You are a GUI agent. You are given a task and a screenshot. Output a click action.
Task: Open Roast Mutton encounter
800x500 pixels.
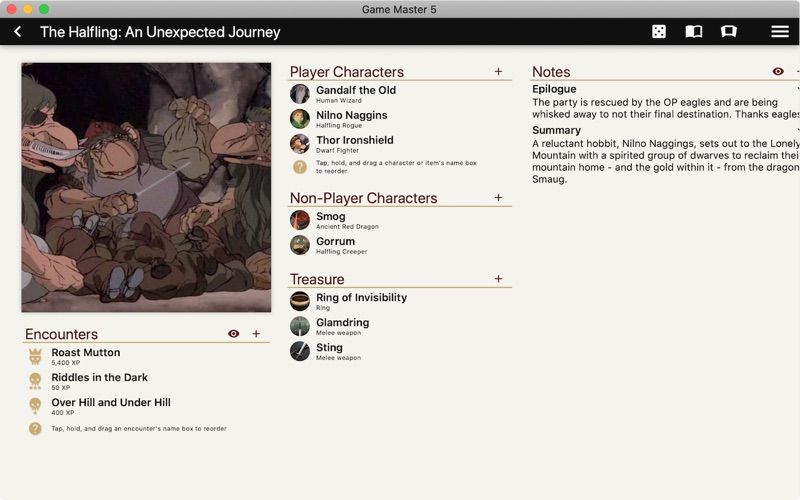tap(86, 353)
